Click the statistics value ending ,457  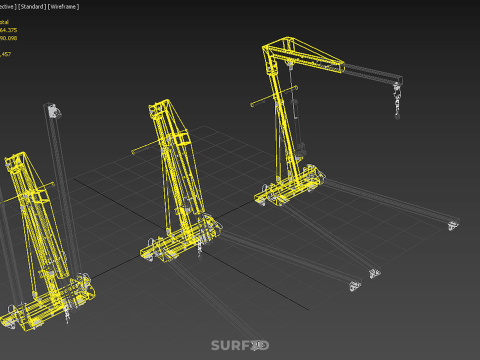tap(5, 54)
